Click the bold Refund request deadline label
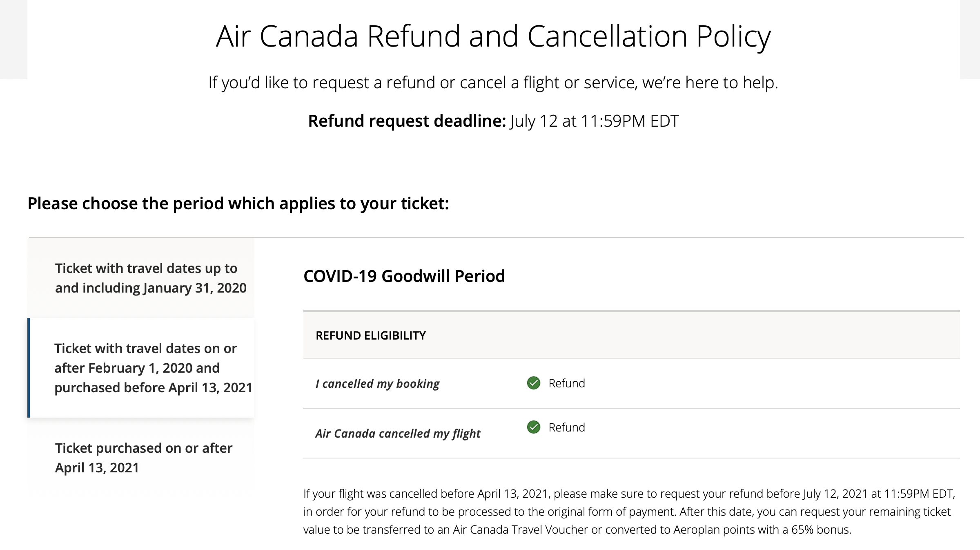The height and width of the screenshot is (550, 980). pyautogui.click(x=407, y=121)
